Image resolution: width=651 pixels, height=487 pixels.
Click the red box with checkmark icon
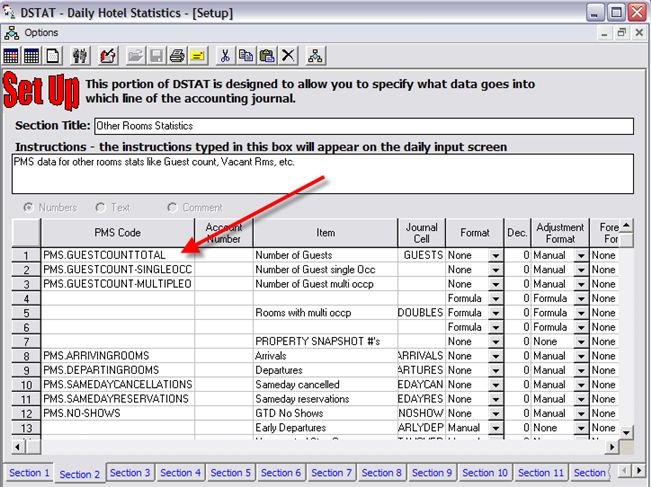tap(108, 56)
